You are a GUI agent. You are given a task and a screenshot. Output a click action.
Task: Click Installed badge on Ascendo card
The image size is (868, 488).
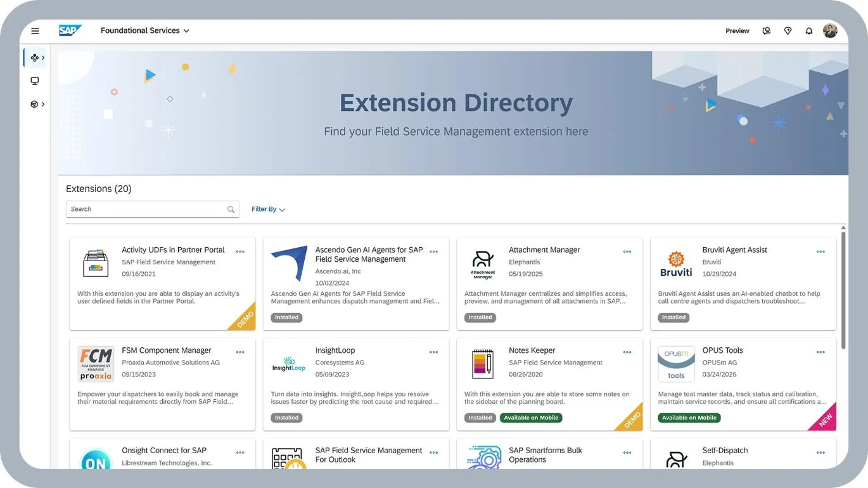286,318
